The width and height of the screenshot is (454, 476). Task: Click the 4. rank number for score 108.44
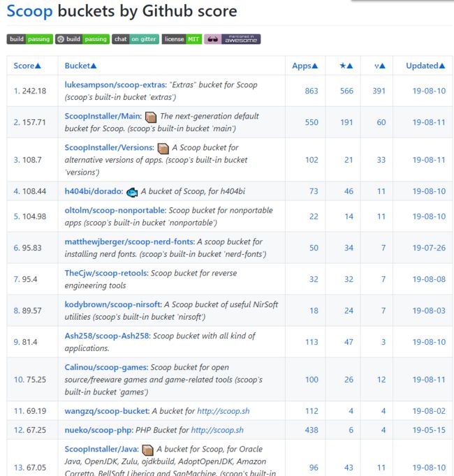tap(17, 191)
